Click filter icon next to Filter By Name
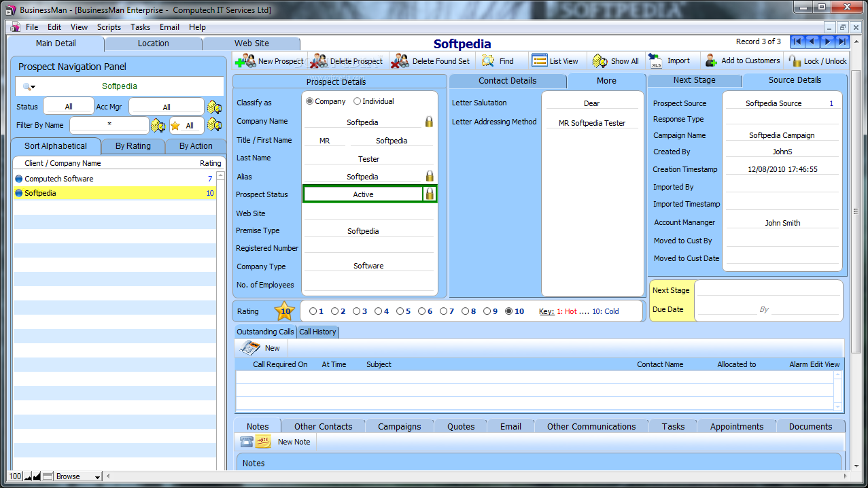 pos(158,125)
